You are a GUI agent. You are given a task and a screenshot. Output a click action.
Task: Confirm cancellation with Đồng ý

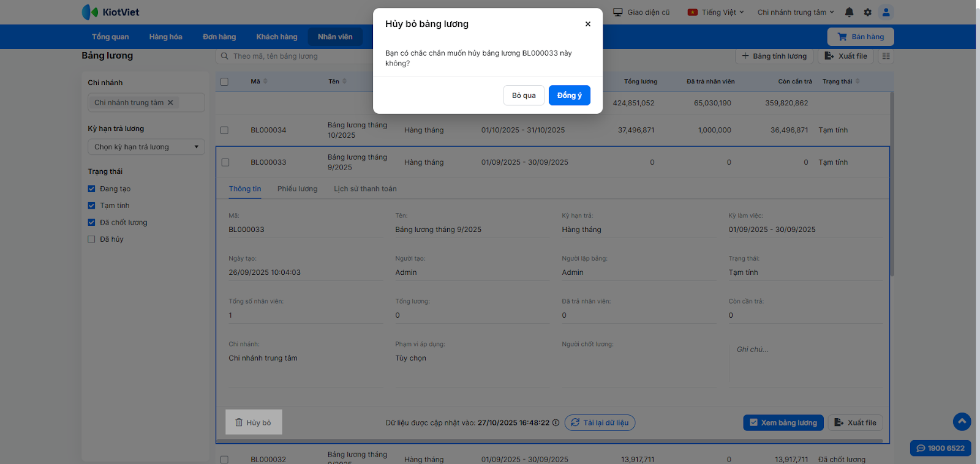pos(570,95)
